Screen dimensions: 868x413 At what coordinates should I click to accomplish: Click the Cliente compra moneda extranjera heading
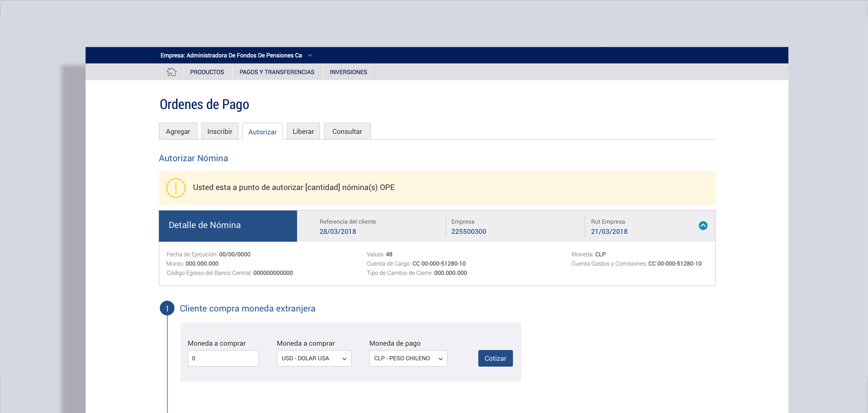click(x=248, y=308)
